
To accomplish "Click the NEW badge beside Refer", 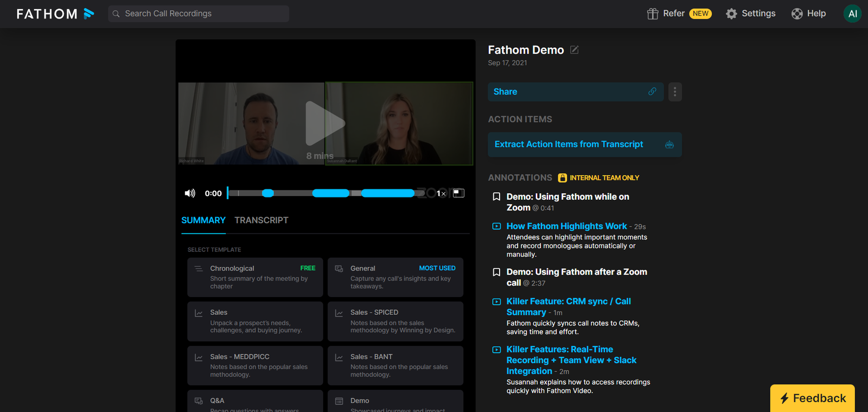I will [x=700, y=14].
